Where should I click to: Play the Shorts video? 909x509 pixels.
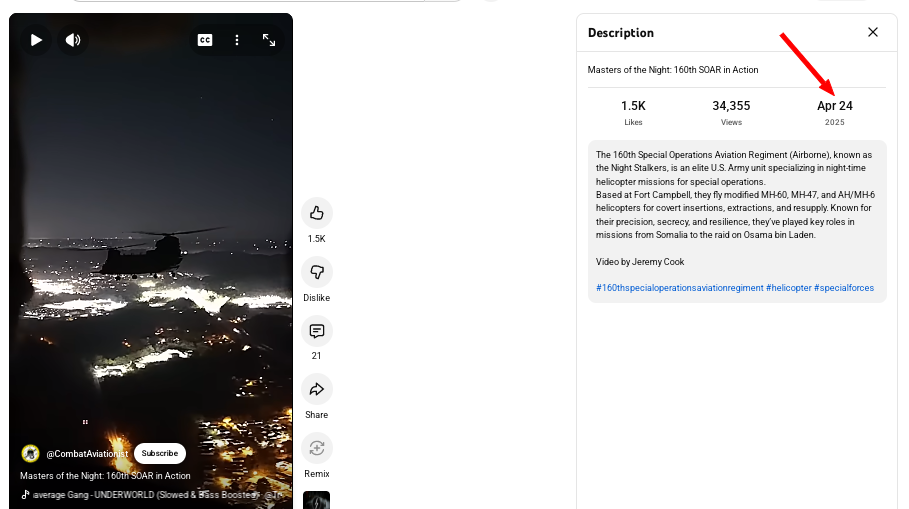[36, 40]
